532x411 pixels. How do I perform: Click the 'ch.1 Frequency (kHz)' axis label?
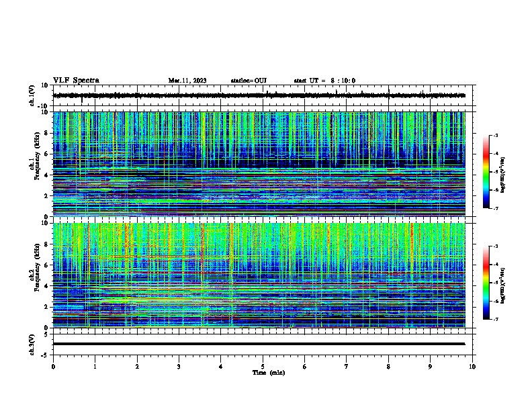pyautogui.click(x=35, y=156)
